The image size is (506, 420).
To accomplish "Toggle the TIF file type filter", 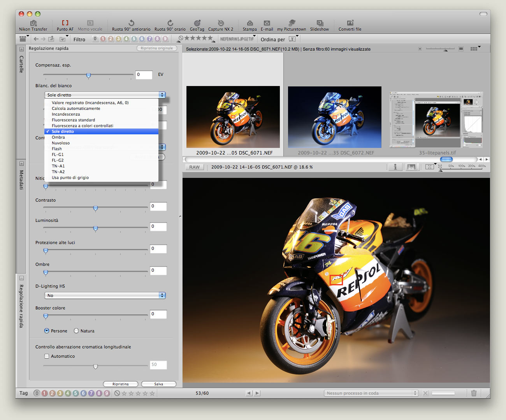I will point(251,39).
